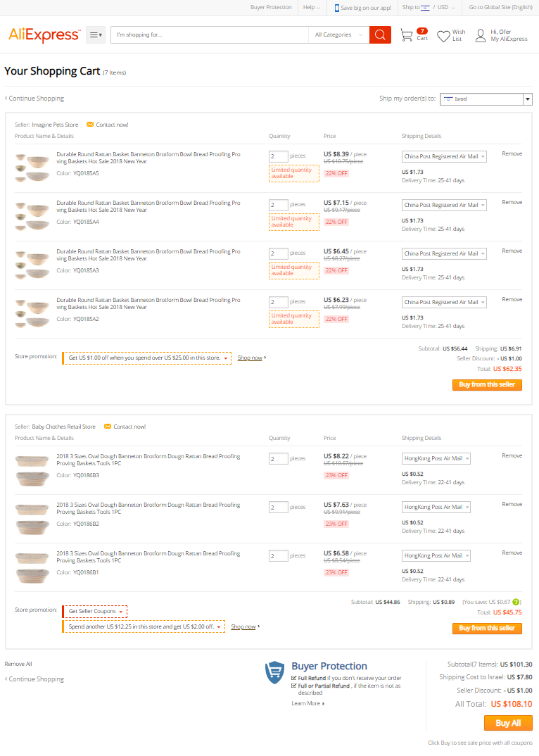Click the AliExpress logo
The width and height of the screenshot is (539, 756).
pos(44,34)
